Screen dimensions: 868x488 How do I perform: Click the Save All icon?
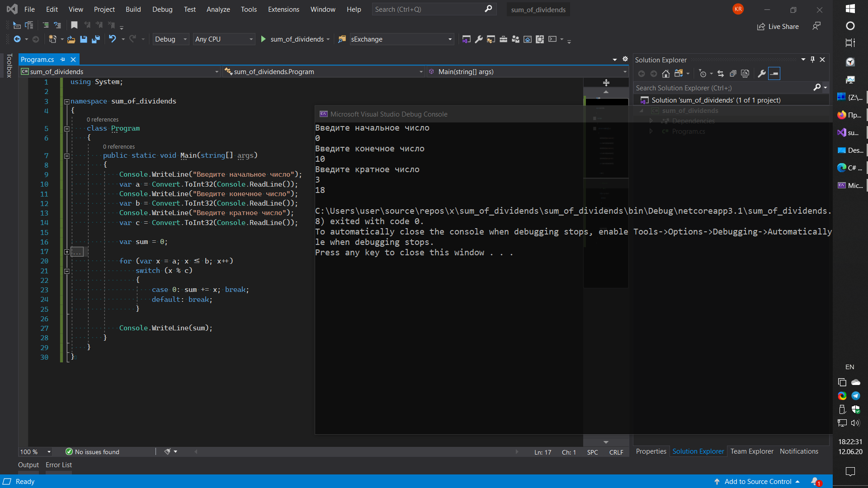tap(96, 39)
